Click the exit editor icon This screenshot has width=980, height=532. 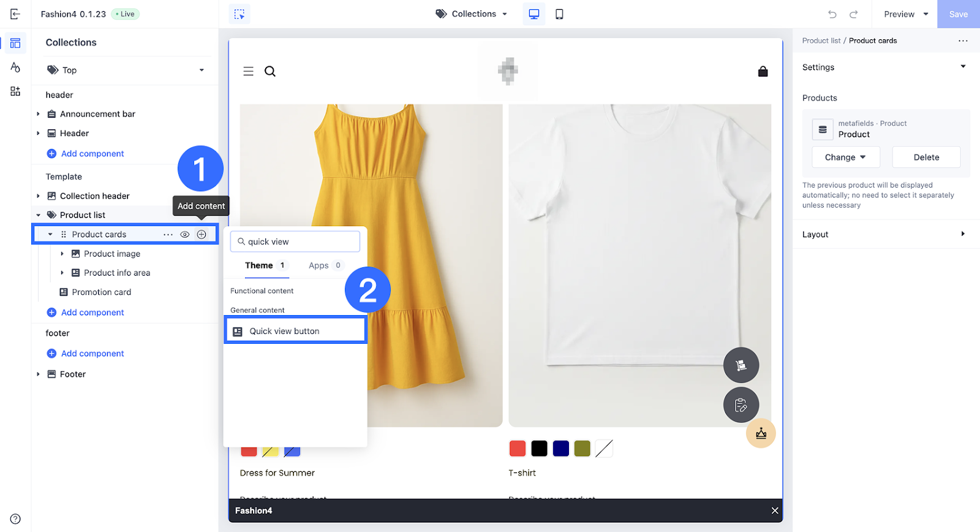point(15,14)
